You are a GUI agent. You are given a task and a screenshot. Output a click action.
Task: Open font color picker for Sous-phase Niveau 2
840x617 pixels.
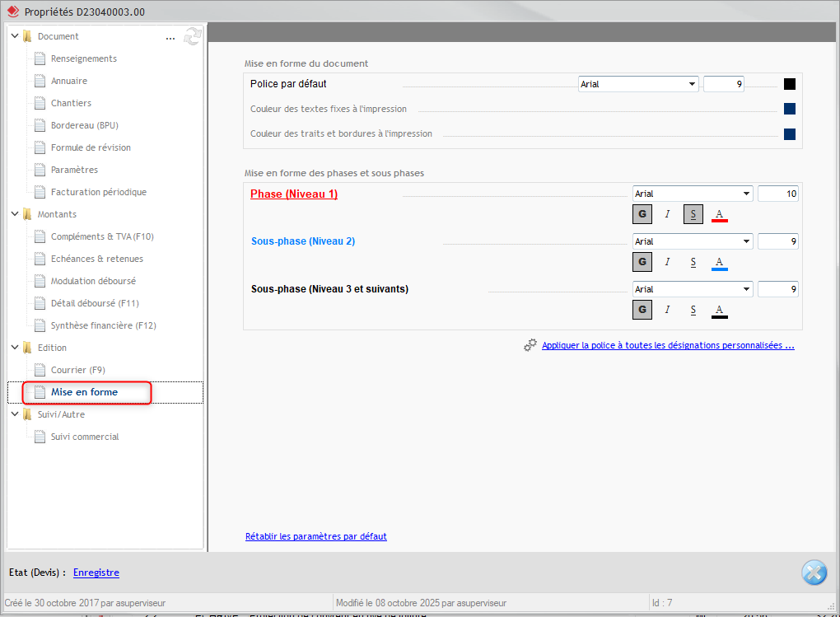point(719,263)
